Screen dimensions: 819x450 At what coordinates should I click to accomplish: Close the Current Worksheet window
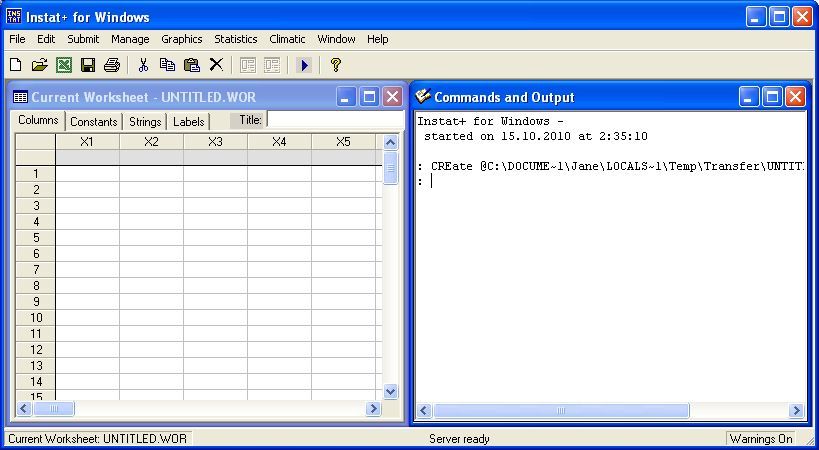point(392,97)
